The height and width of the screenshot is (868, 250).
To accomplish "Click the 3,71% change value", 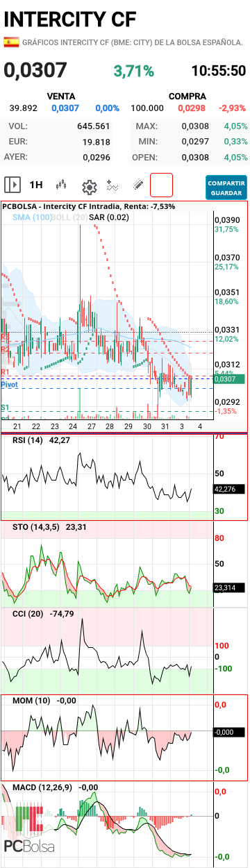I will [x=133, y=71].
